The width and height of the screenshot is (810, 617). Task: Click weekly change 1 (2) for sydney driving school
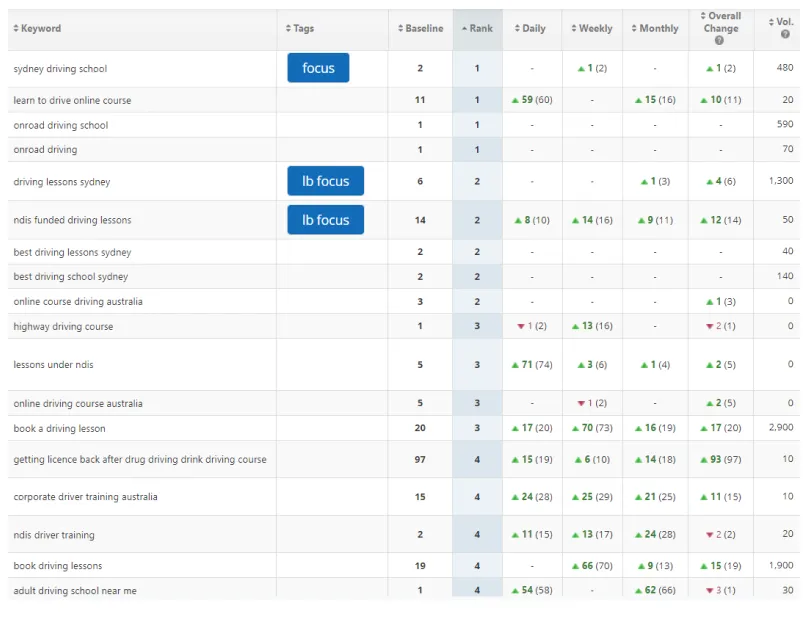(x=592, y=68)
